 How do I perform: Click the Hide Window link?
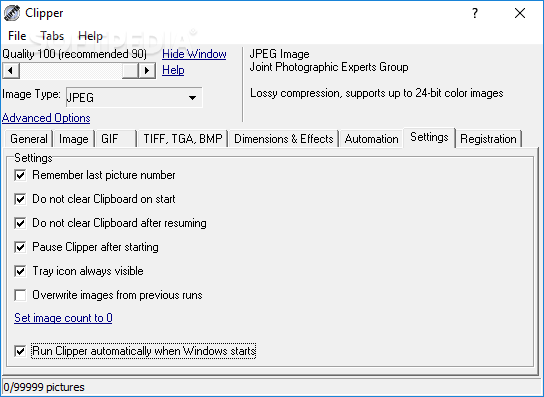coord(194,54)
